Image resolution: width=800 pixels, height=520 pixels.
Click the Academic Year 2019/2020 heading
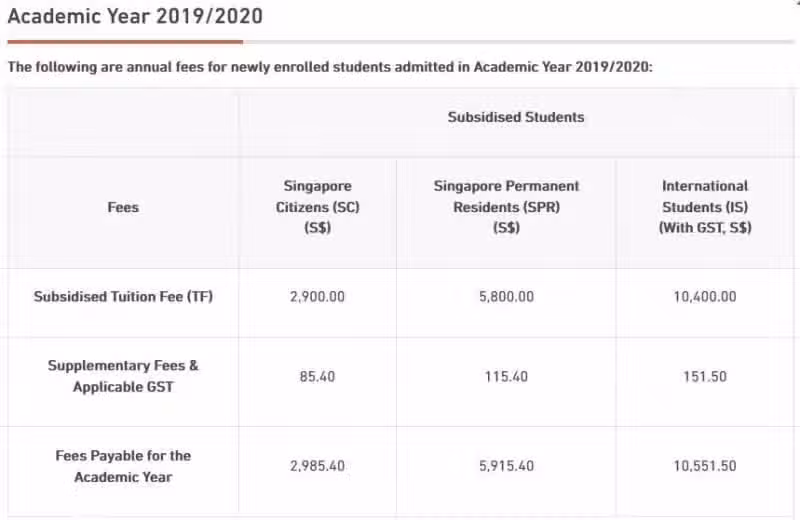(135, 16)
